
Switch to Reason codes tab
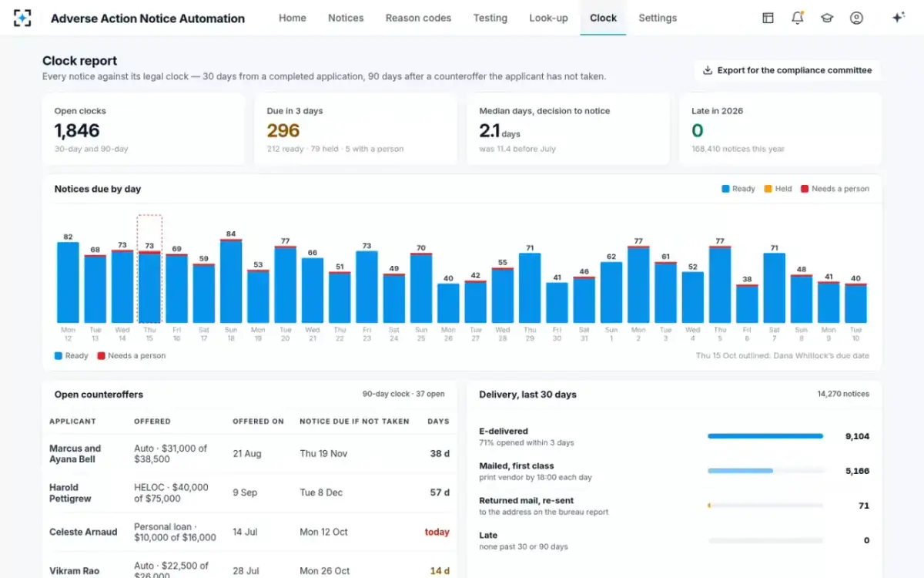[x=418, y=18]
